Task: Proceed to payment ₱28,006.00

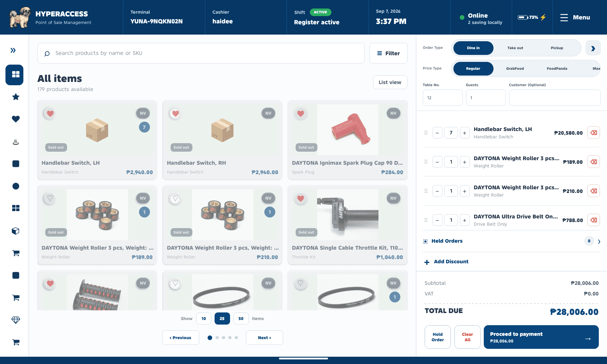Action: [x=541, y=337]
